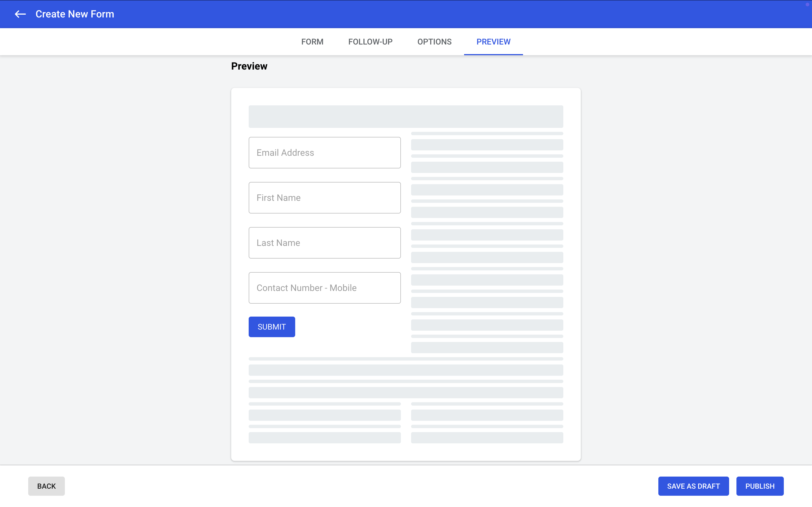
Task: Select the Contact Number - Mobile field
Action: click(325, 288)
